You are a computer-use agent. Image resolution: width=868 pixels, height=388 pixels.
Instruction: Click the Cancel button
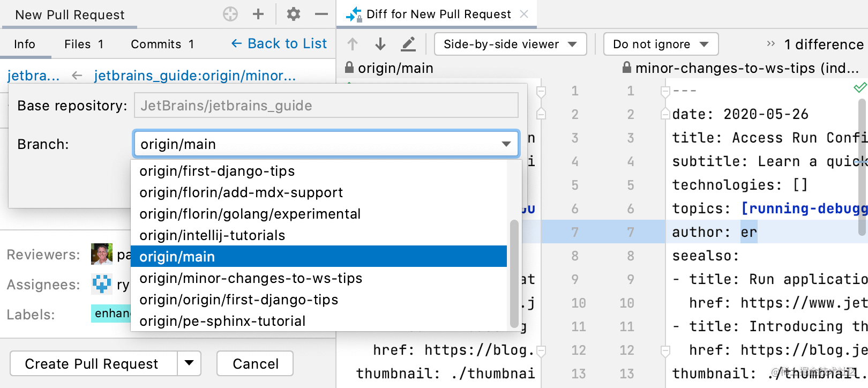click(255, 363)
